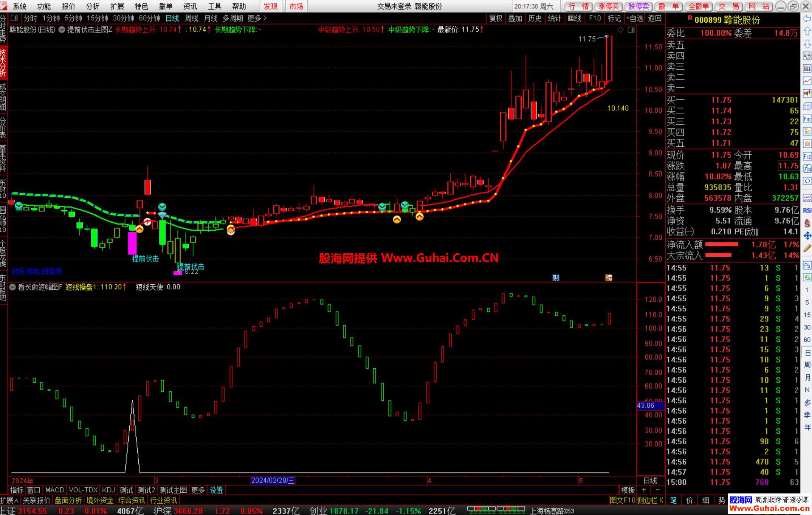Open the candlestick chart icon
The width and height of the screenshot is (812, 515).
(807, 94)
